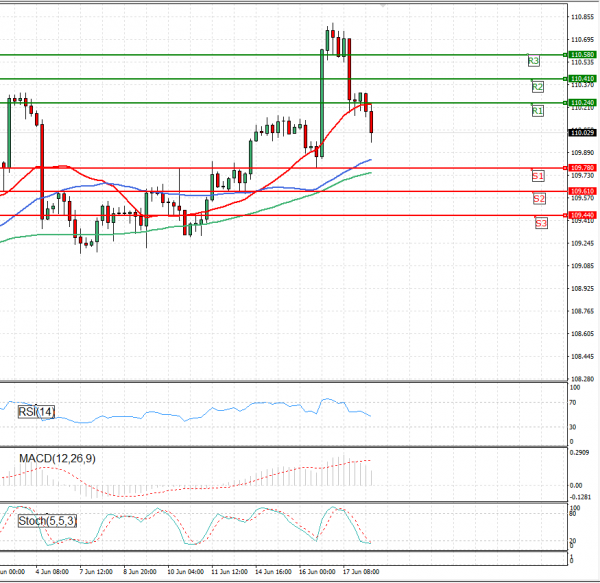This screenshot has height=583, width=600.
Task: Select the green 110.580 price tag
Action: click(582, 54)
